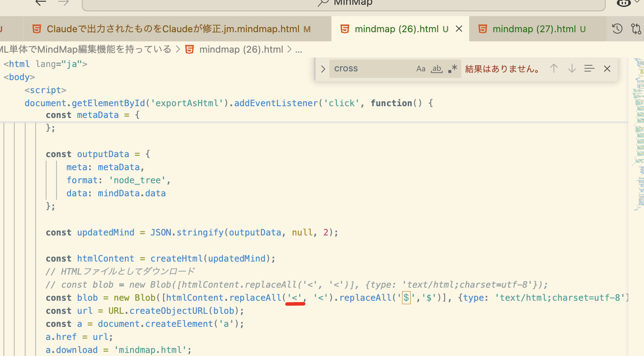644x356 pixels.
Task: Jump to sticky line document.getElementById('exportAsHtml')
Action: 229,103
